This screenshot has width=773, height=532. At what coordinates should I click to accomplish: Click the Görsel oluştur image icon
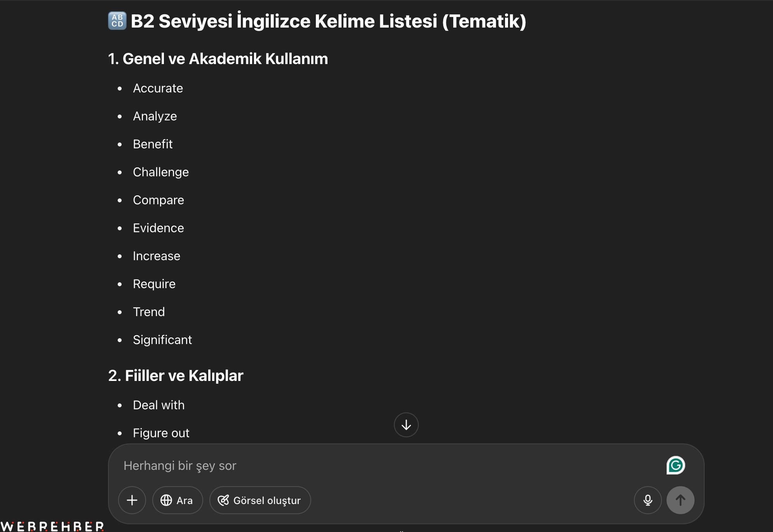(x=223, y=500)
